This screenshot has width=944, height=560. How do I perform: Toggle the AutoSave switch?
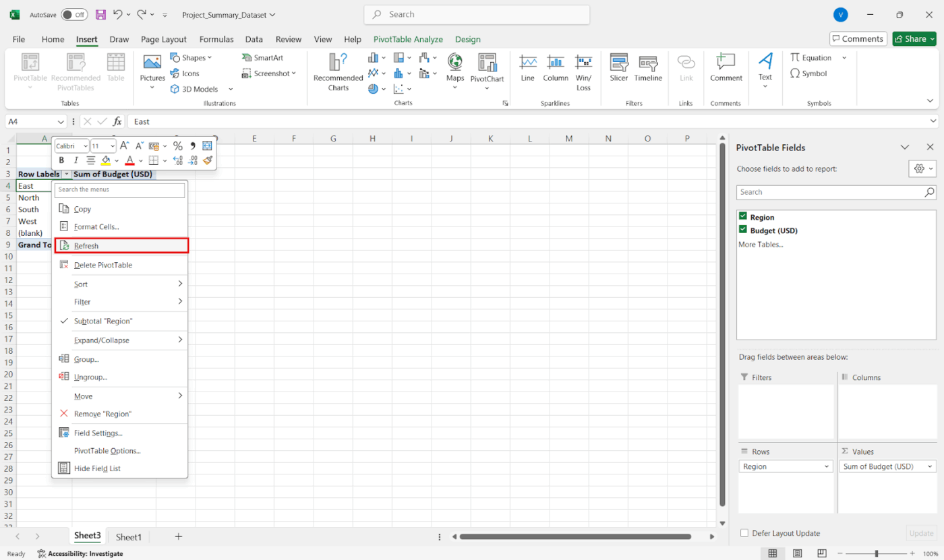click(x=74, y=15)
